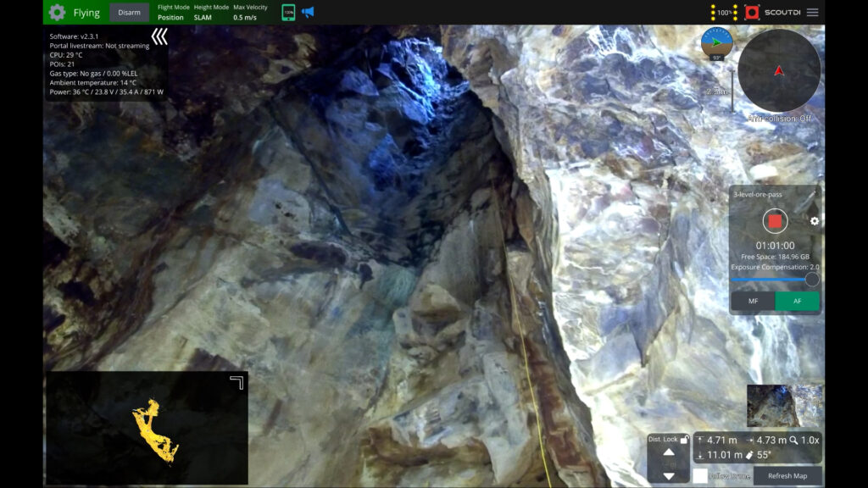Viewport: 868px width, 488px height.
Task: Select AF autofocus mode
Action: [x=797, y=301]
